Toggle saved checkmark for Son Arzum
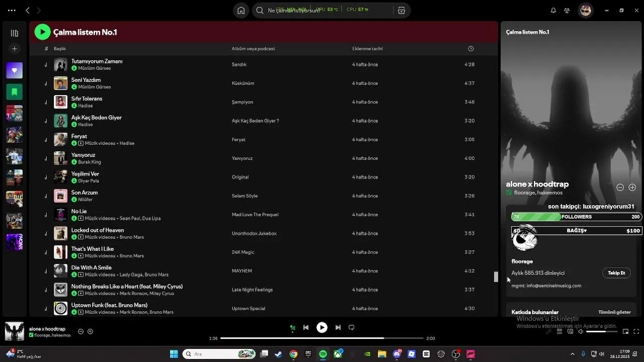 [74, 200]
